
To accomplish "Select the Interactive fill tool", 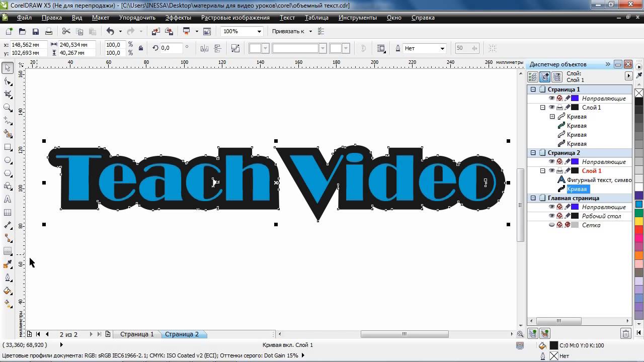I will tap(8, 304).
